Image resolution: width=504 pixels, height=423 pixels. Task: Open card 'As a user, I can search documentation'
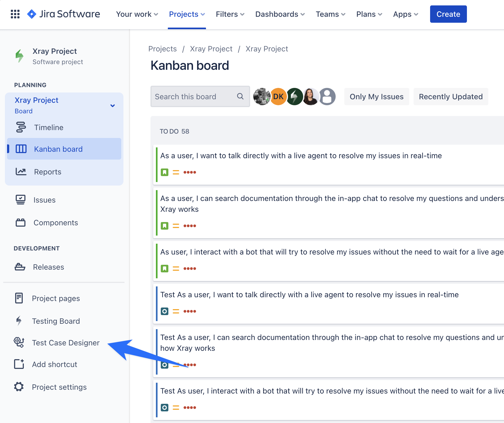click(x=329, y=213)
